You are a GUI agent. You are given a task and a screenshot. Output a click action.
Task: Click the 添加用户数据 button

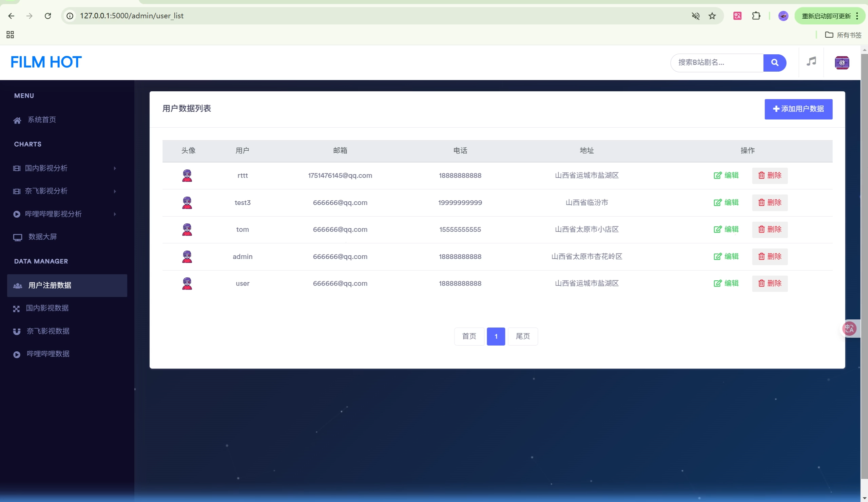(798, 109)
